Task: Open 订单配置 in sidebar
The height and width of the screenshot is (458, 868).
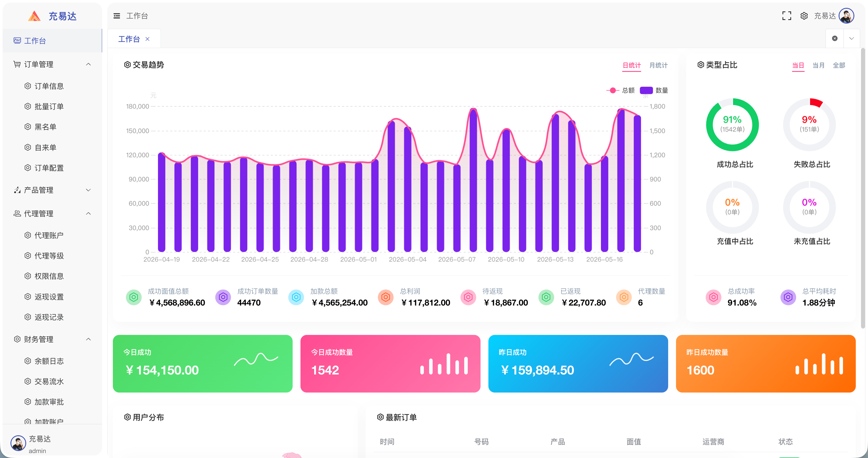Action: [49, 168]
